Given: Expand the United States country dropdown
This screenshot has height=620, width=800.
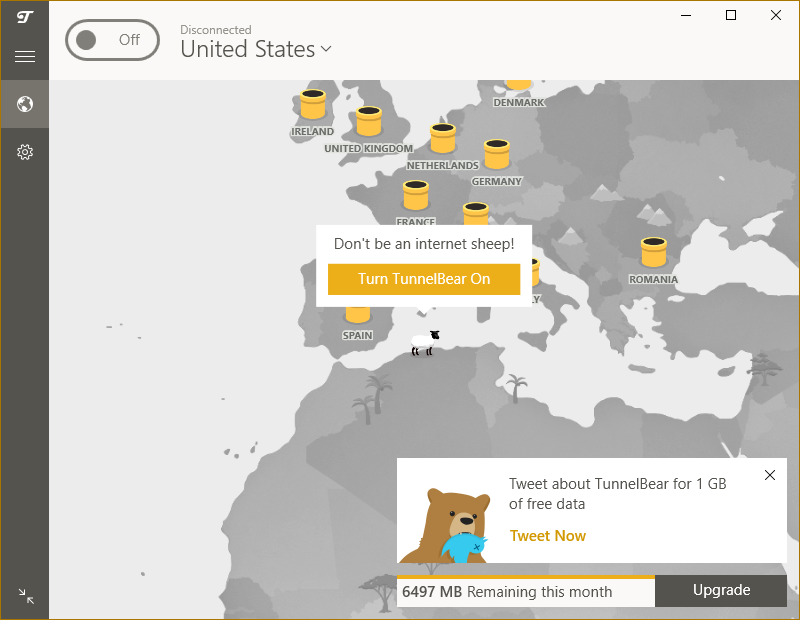Looking at the screenshot, I should tap(256, 49).
